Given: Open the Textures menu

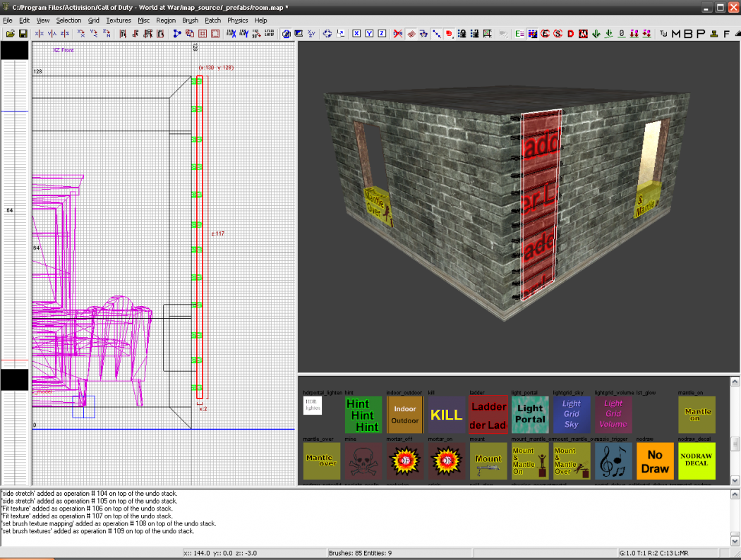Looking at the screenshot, I should [119, 20].
